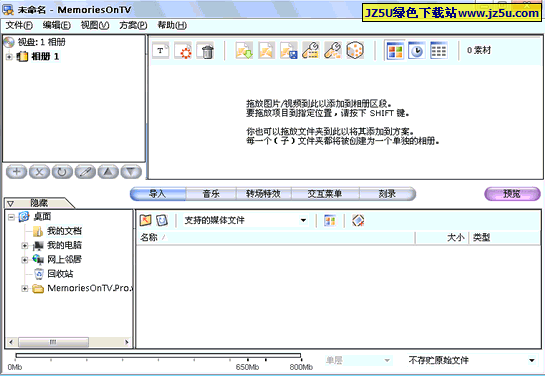Expand the MemoriesOnTV.Pro folder node
This screenshot has width=545, height=376.
click(x=24, y=288)
